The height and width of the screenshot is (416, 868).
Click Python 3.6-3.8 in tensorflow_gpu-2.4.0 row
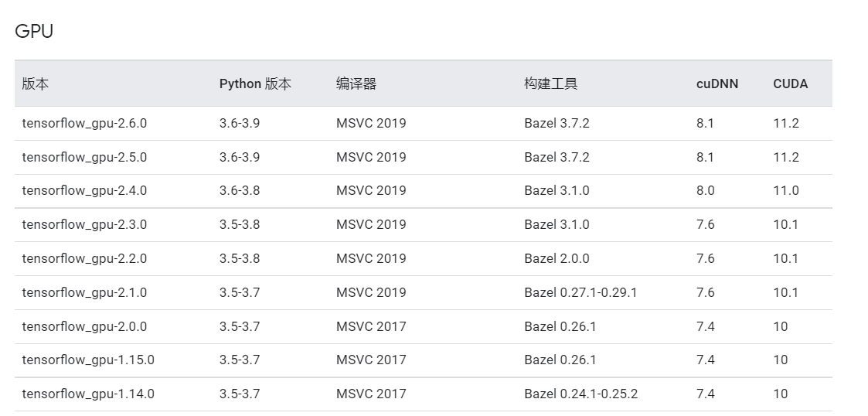pyautogui.click(x=240, y=190)
